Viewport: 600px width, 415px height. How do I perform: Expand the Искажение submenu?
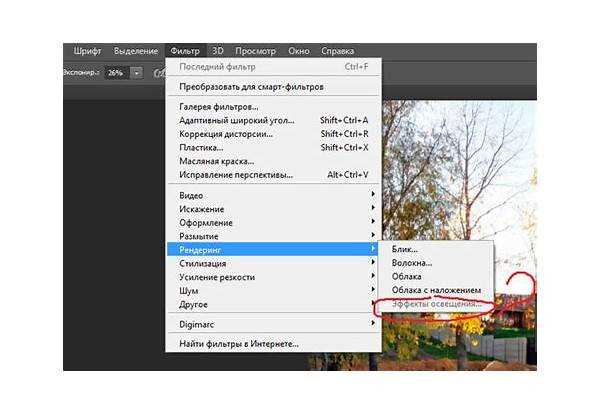pyautogui.click(x=274, y=209)
